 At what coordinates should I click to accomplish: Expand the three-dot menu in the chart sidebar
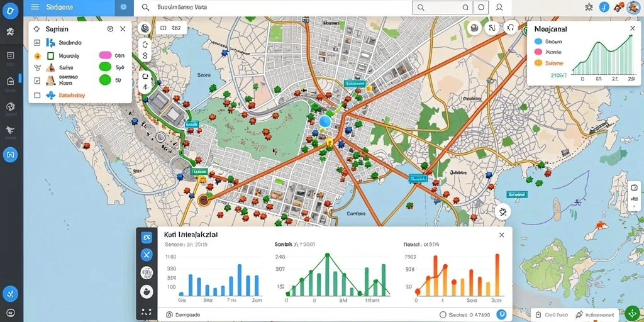(146, 311)
